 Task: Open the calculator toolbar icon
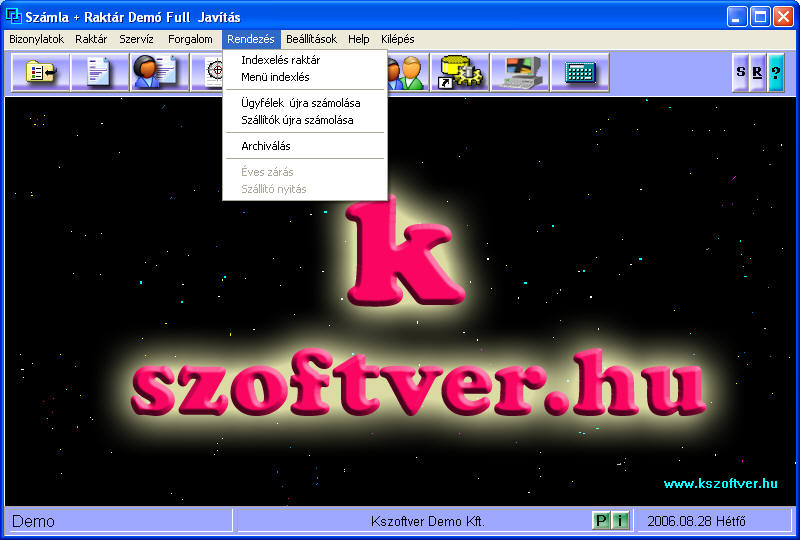580,72
